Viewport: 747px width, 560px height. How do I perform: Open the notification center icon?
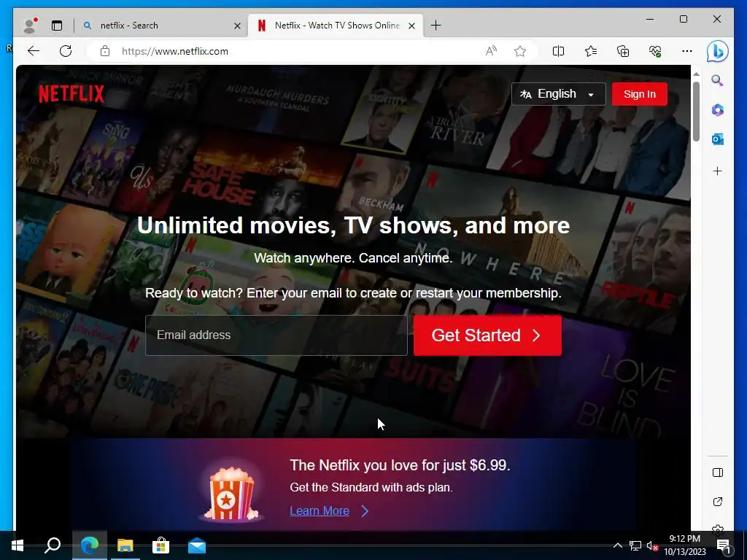pos(723,545)
